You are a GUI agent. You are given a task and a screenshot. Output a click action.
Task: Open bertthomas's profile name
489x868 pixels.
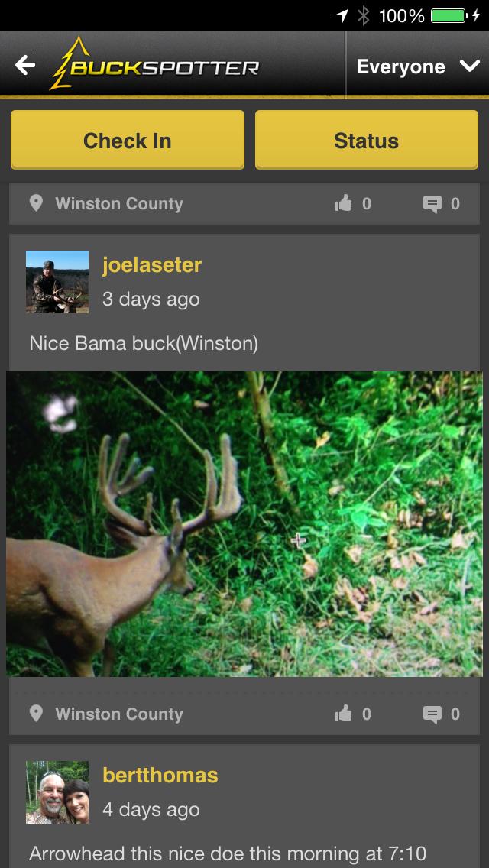pos(160,776)
